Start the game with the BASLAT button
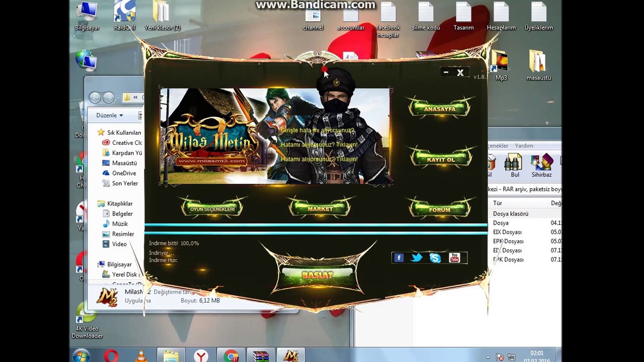644x362 pixels. tap(318, 275)
